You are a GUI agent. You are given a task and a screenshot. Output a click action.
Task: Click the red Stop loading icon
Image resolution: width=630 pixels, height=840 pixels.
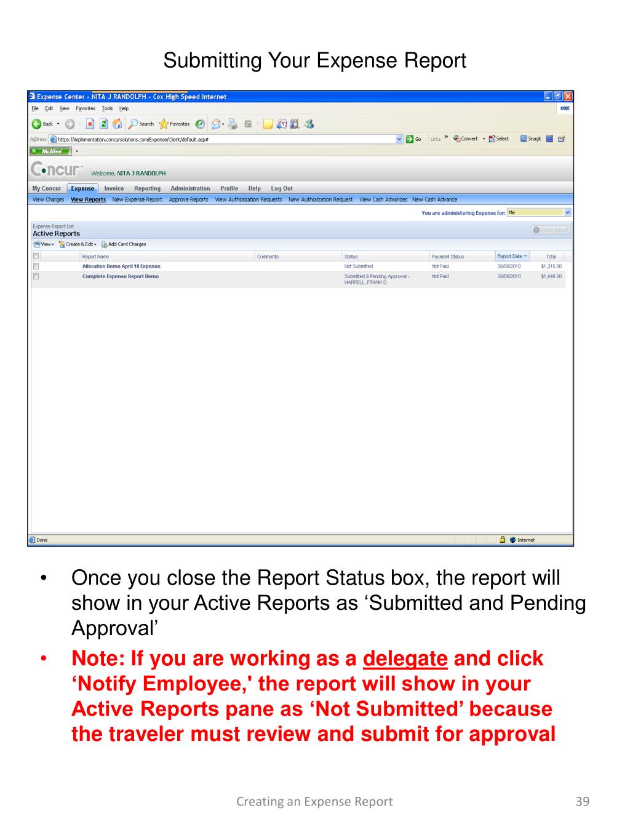point(89,124)
